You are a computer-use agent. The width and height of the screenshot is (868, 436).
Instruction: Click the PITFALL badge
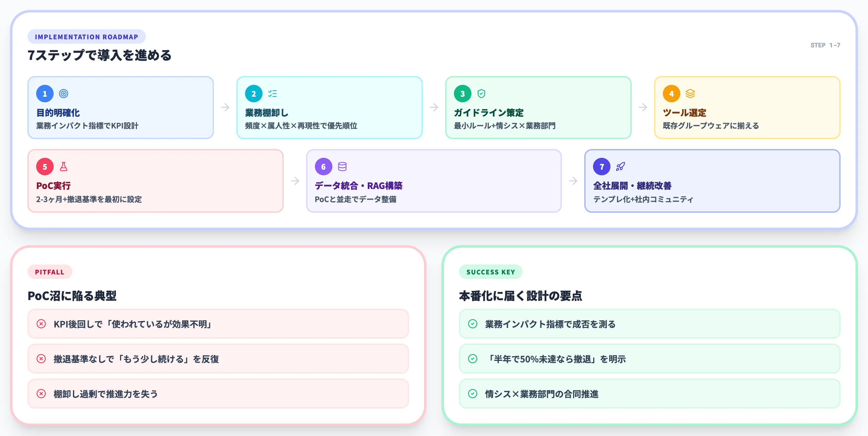coord(50,272)
